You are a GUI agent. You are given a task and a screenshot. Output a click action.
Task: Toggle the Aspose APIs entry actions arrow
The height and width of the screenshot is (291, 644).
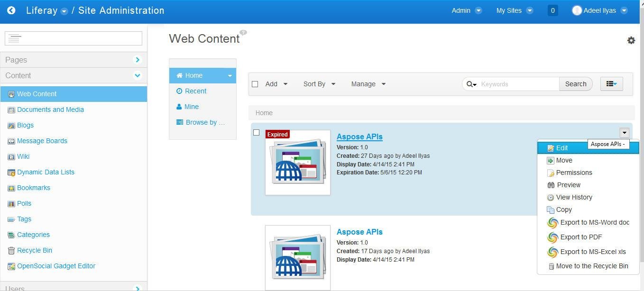coord(624,133)
